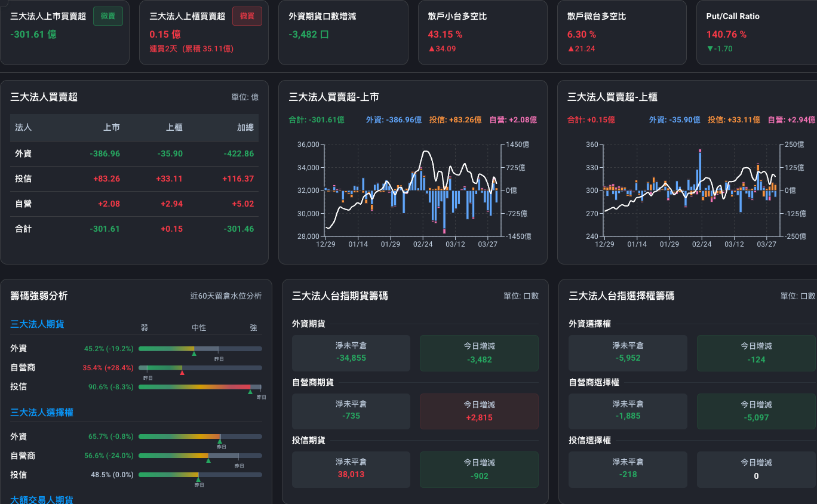Toggle the 自營 legend in the 上市 chart
The image size is (817, 504).
[x=513, y=120]
